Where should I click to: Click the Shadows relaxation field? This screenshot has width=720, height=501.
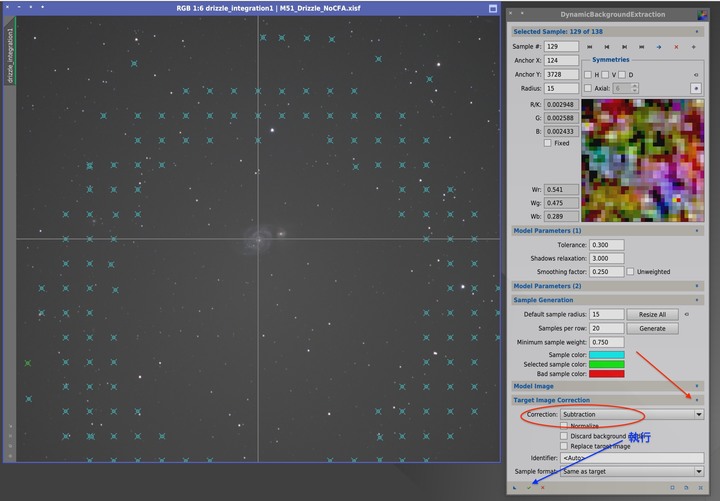click(x=607, y=259)
